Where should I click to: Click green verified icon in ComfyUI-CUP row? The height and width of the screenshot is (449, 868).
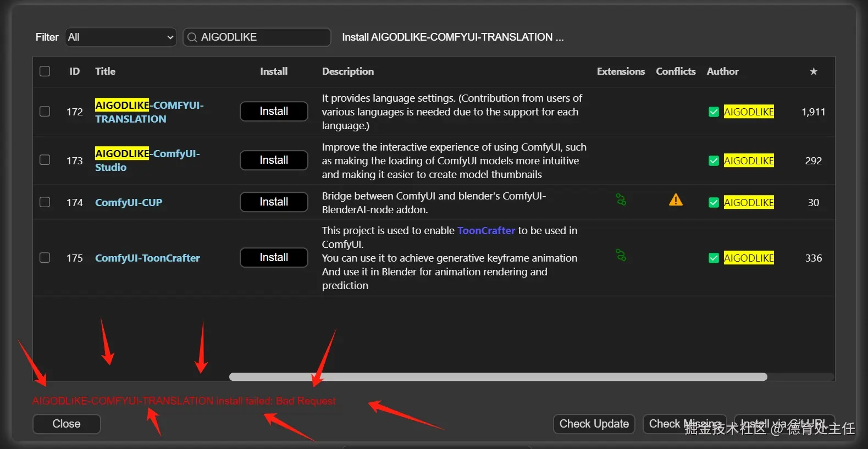point(714,203)
